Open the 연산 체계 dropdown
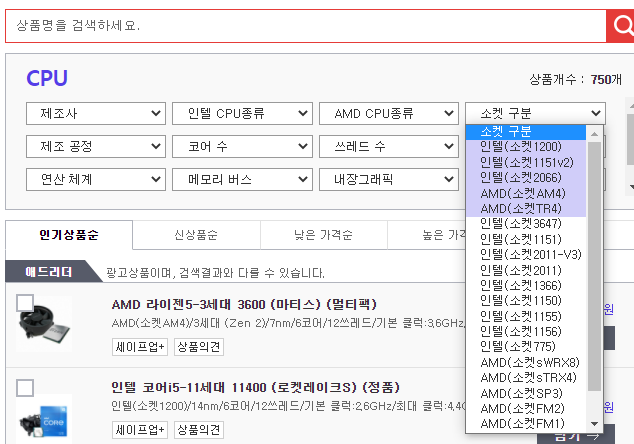Image resolution: width=634 pixels, height=444 pixels. click(x=96, y=179)
